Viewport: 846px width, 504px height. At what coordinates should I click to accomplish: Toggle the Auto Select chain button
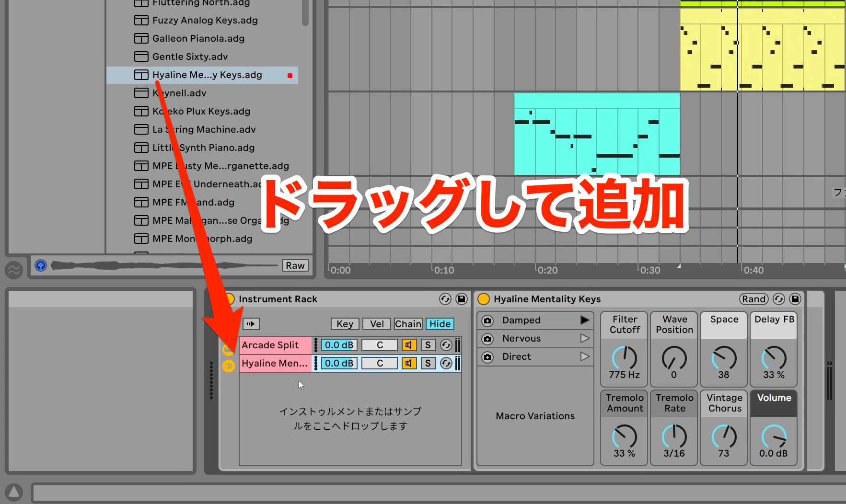coord(251,324)
